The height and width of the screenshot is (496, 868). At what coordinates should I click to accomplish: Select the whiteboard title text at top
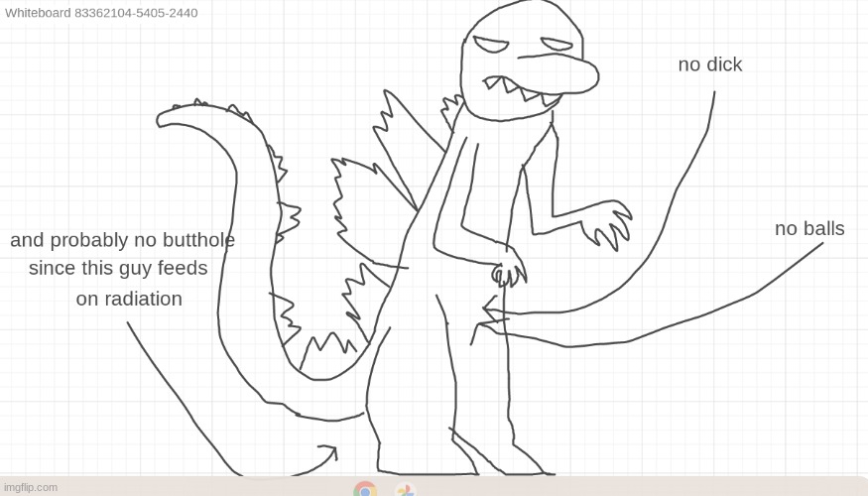101,13
